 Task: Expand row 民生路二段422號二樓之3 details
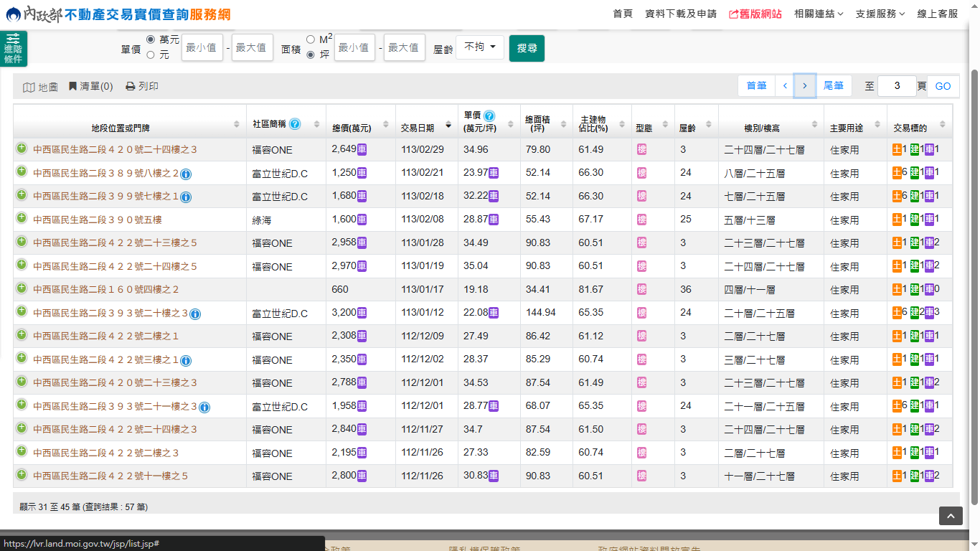click(22, 452)
